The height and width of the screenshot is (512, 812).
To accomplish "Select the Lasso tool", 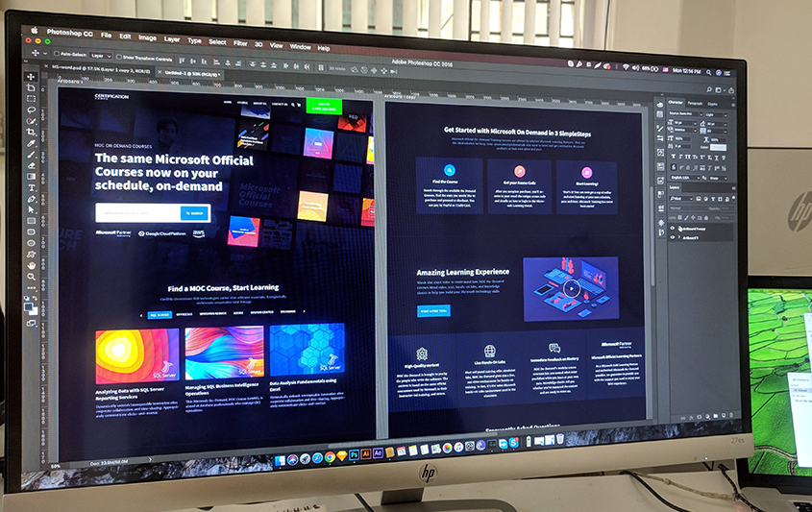I will click(x=31, y=110).
